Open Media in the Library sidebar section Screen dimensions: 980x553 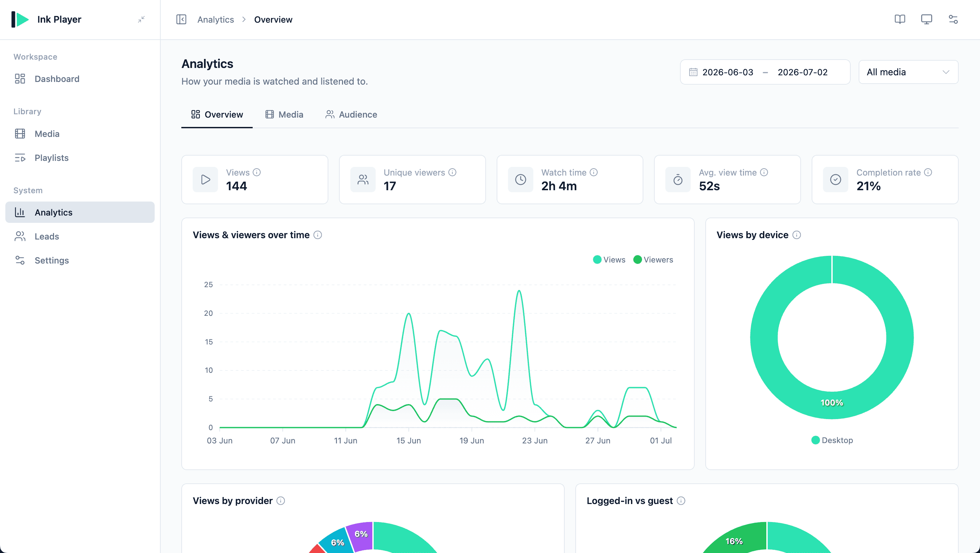80,134
